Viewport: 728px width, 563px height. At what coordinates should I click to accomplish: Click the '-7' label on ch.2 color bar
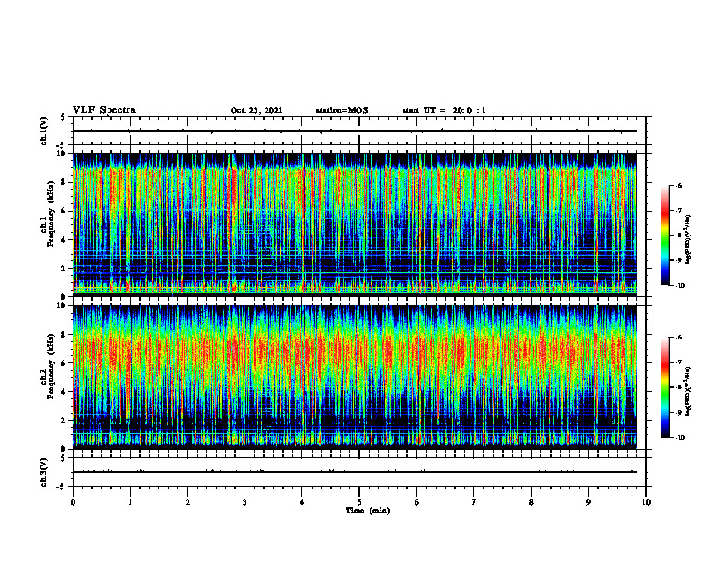point(679,362)
